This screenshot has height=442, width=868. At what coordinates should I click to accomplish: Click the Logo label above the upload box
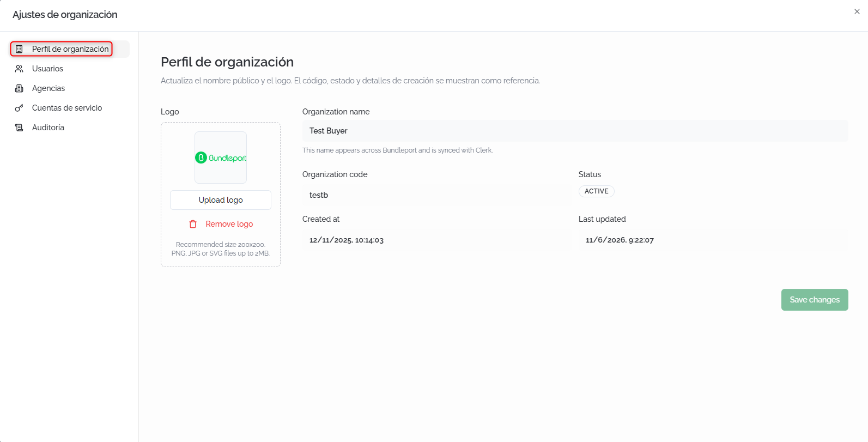point(170,112)
